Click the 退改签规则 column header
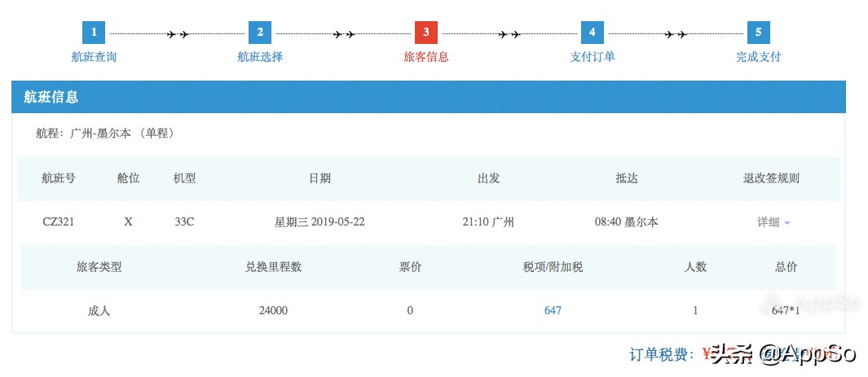 click(770, 178)
